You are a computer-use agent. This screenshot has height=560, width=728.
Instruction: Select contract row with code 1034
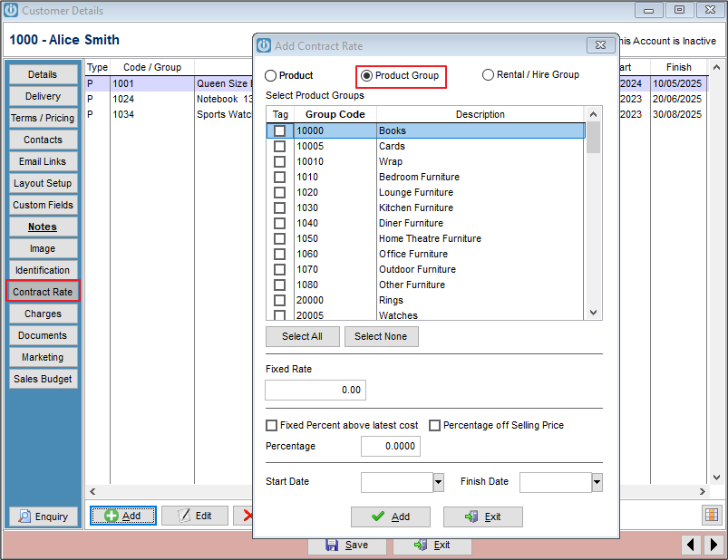click(x=170, y=114)
